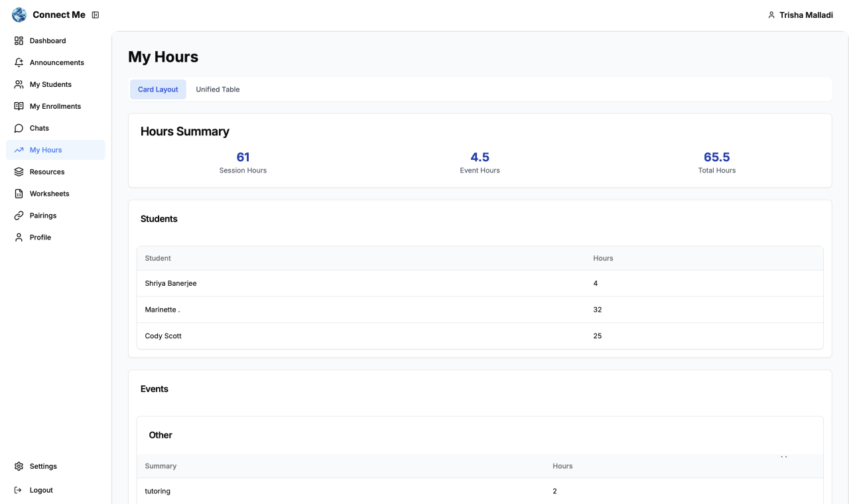Open My Students via people icon
Image resolution: width=849 pixels, height=504 pixels.
19,84
